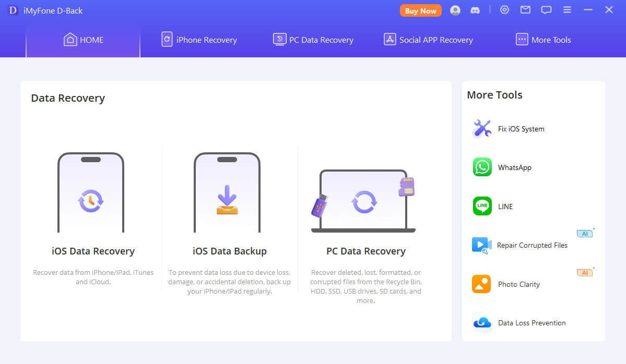Launch the WhatsApp recovery tool icon
626x364 pixels.
(x=482, y=167)
